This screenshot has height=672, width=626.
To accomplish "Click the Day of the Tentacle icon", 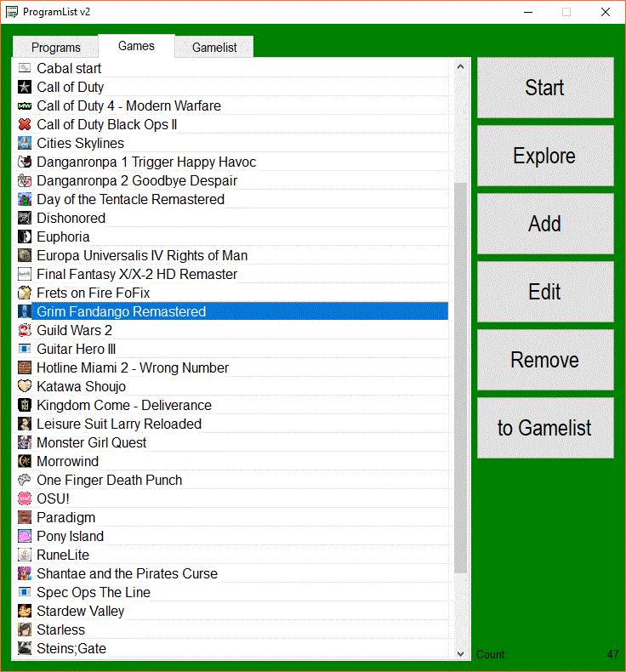I will (x=25, y=199).
